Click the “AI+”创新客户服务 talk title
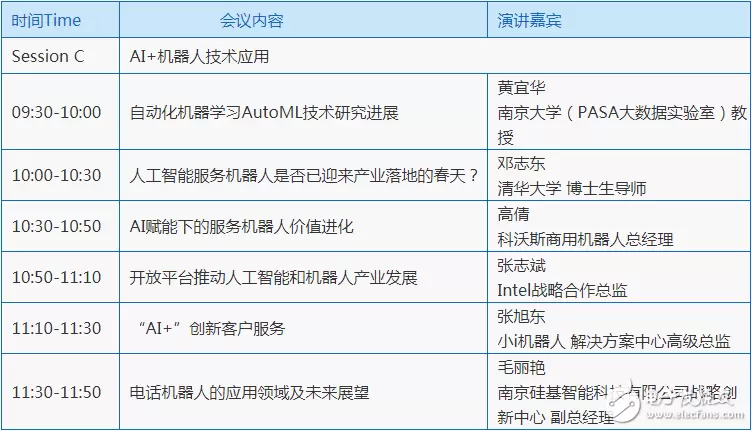This screenshot has height=431, width=752. click(x=212, y=328)
